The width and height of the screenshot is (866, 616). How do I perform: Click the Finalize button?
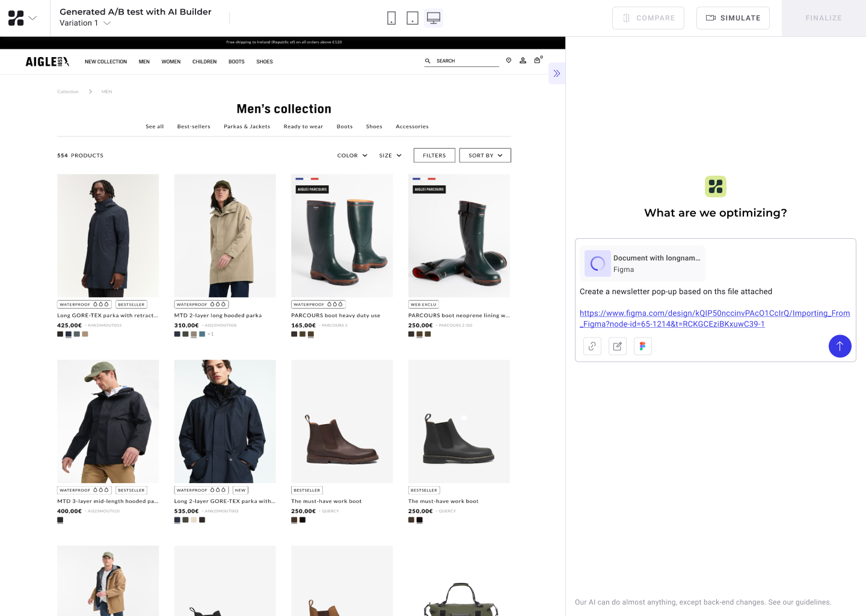(824, 18)
